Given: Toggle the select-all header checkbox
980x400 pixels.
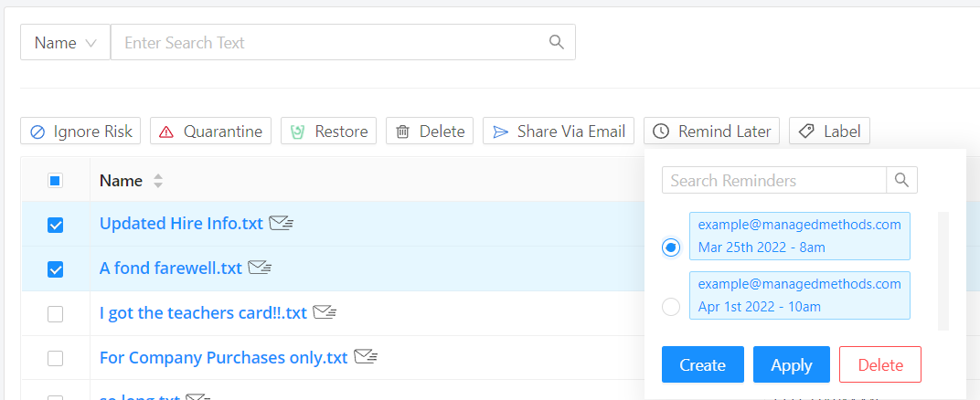Looking at the screenshot, I should tap(55, 181).
